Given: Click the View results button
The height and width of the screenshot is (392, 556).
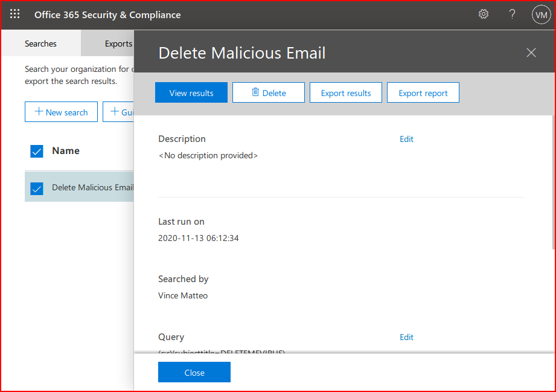Looking at the screenshot, I should click(191, 92).
